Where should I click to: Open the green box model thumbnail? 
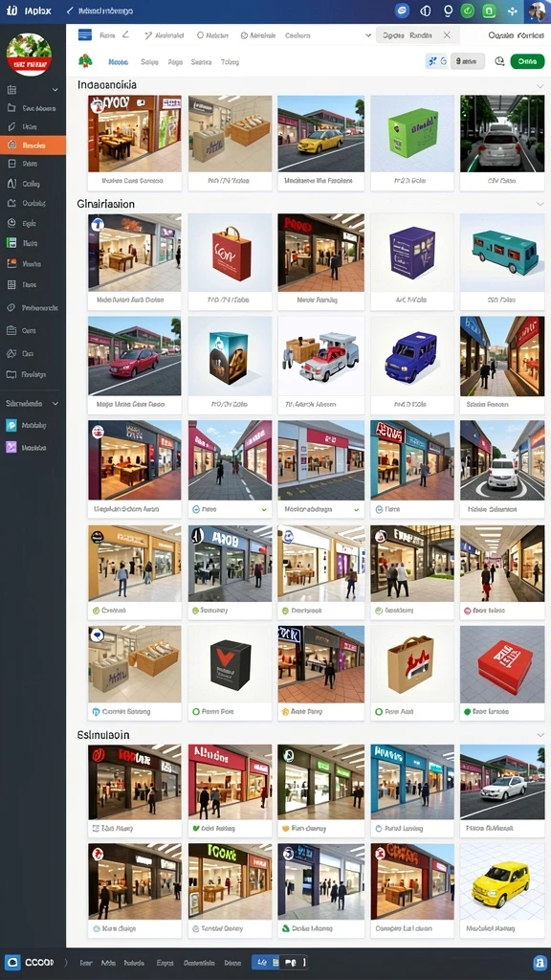coord(412,133)
